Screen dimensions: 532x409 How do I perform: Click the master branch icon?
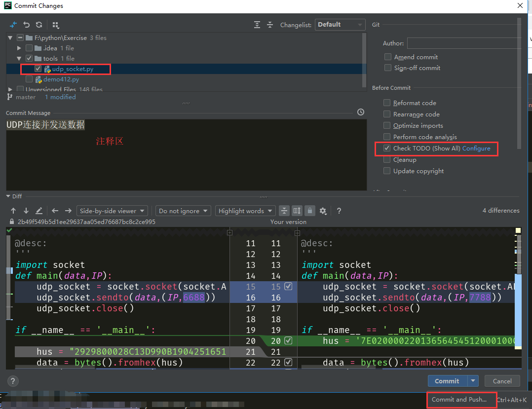10,97
